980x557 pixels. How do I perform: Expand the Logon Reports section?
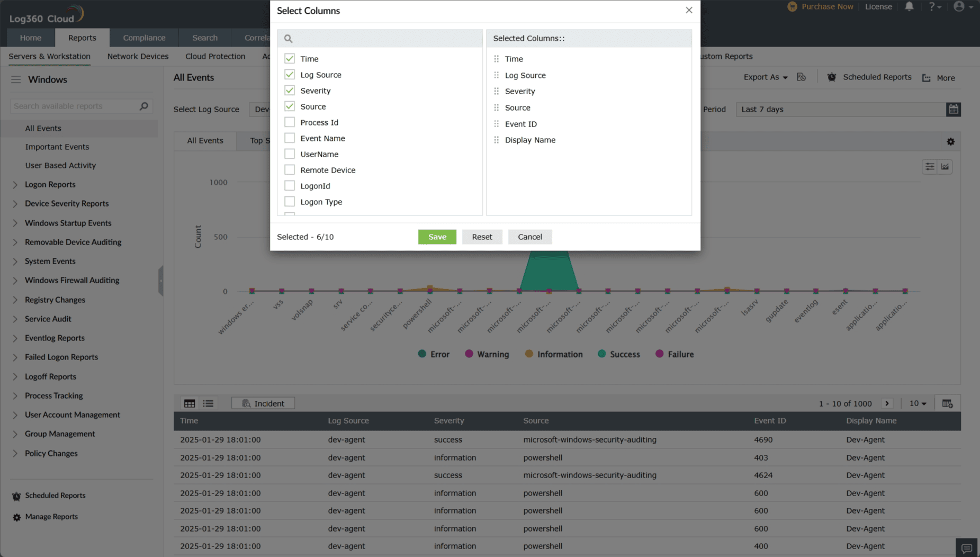pos(50,184)
